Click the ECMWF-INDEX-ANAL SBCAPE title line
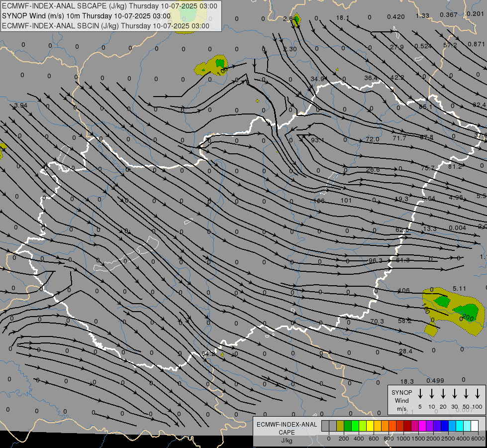The width and height of the screenshot is (487, 448). (109, 6)
